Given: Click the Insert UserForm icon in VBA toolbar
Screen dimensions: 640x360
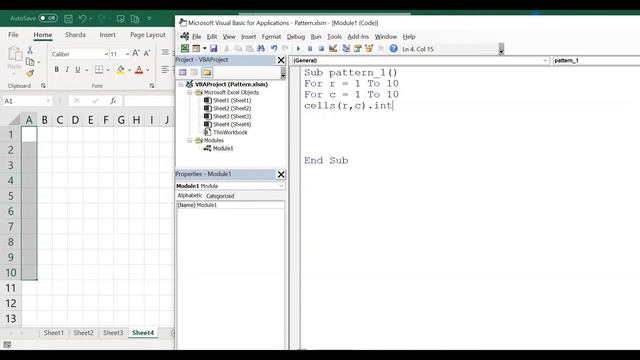Looking at the screenshot, I should [196, 49].
